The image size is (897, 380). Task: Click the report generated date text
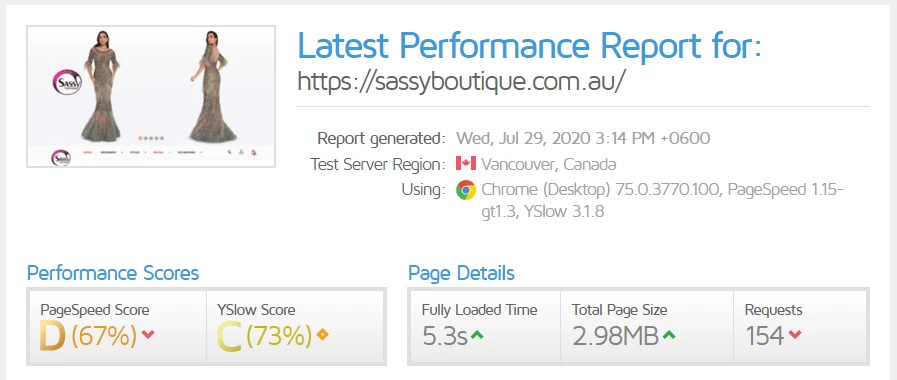click(583, 138)
